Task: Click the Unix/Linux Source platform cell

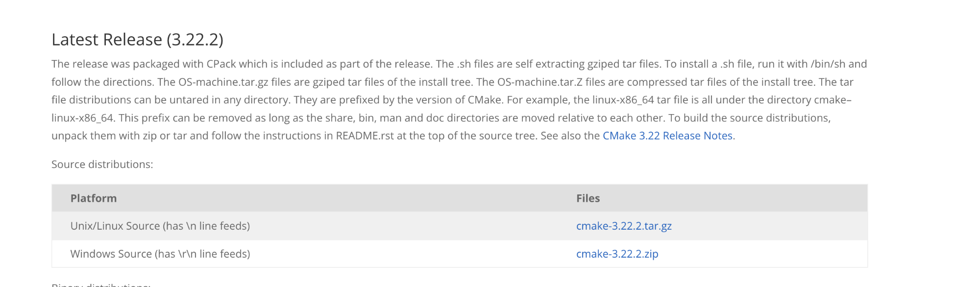Action: coord(160,226)
